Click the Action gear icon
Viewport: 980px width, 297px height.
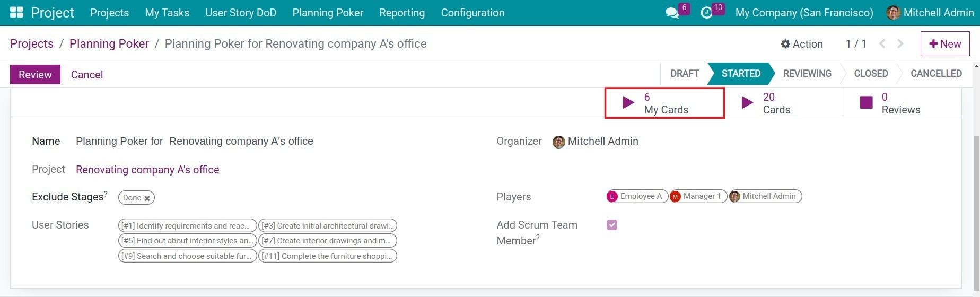pos(785,44)
